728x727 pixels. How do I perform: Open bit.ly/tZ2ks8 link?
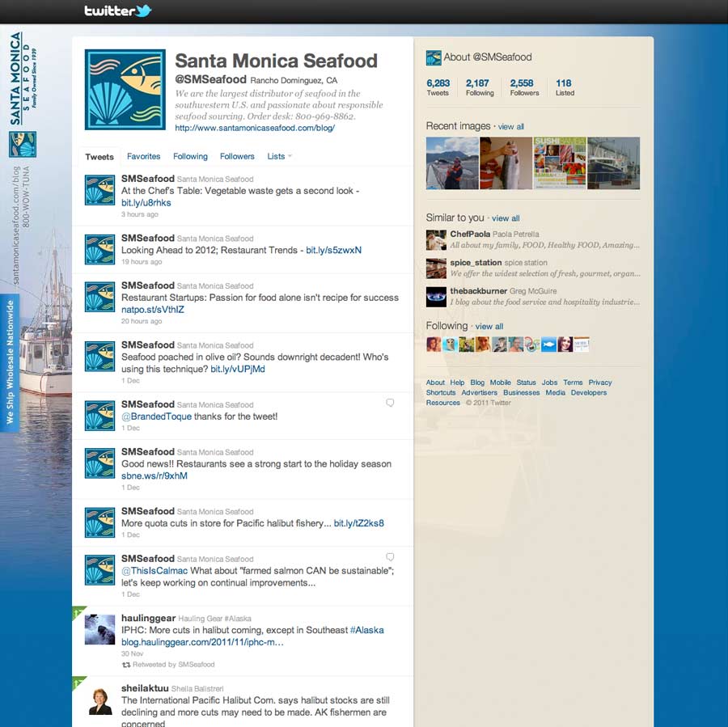359,523
